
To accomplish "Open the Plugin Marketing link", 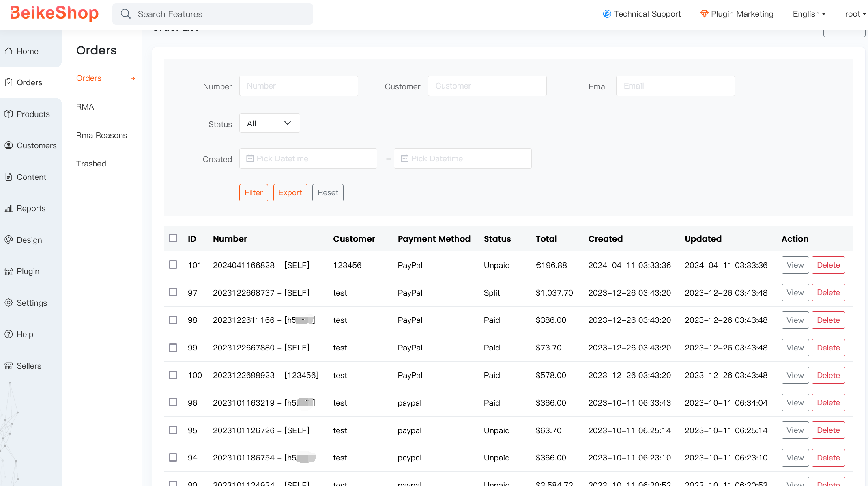I will pyautogui.click(x=737, y=14).
